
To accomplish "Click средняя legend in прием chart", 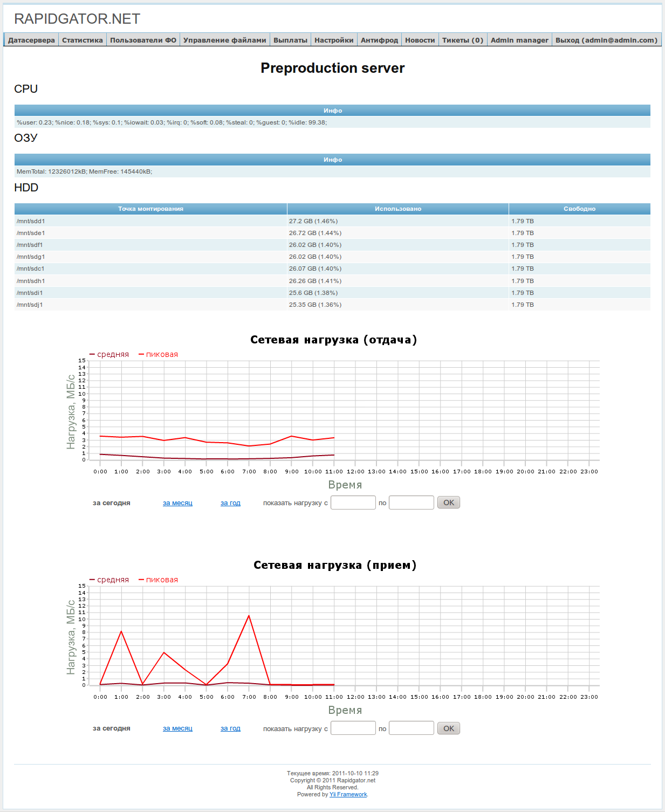I will 109,580.
